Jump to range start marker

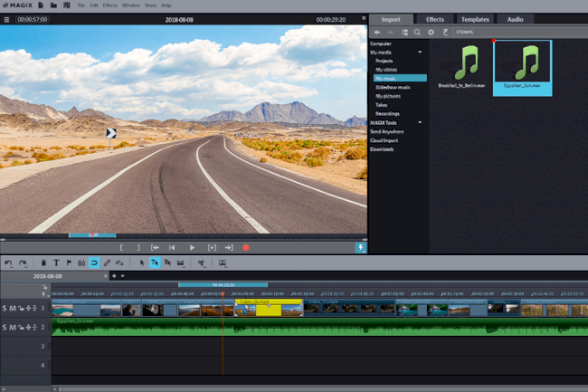click(155, 247)
